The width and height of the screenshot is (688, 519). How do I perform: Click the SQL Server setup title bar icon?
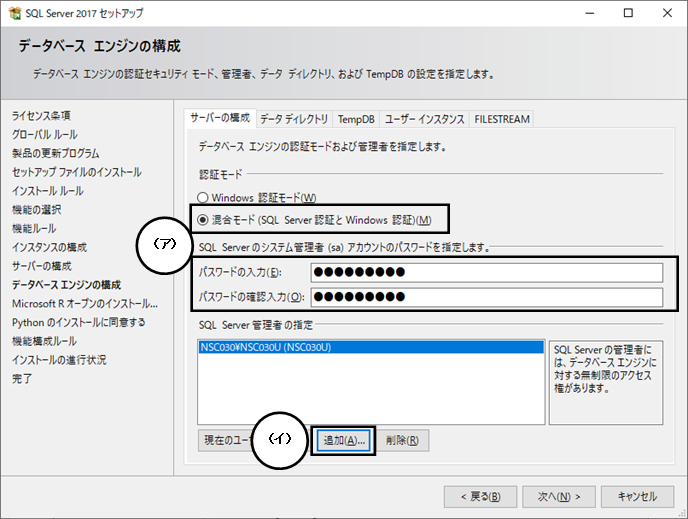point(15,13)
